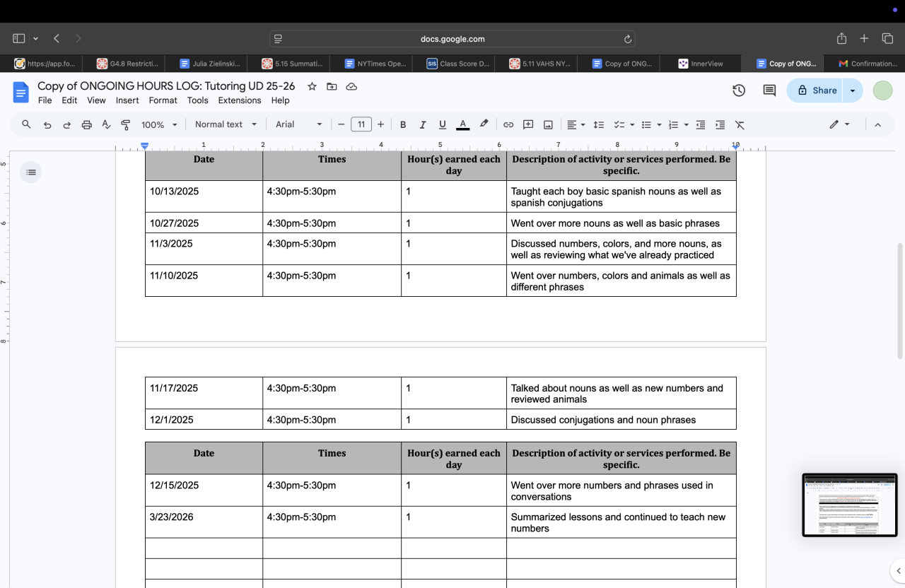Open the text alignment dropdown
905x588 pixels.
576,124
